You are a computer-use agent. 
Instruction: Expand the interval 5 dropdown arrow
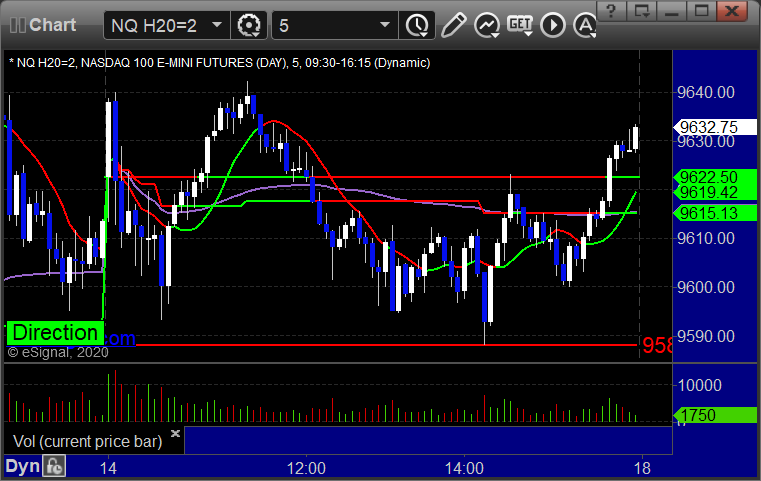pos(385,25)
